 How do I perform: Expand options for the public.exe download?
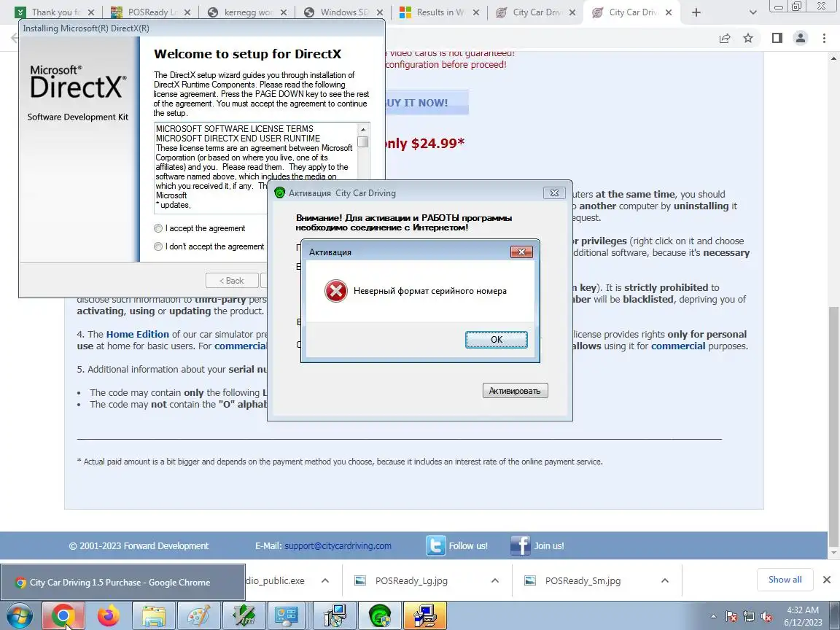tap(325, 580)
